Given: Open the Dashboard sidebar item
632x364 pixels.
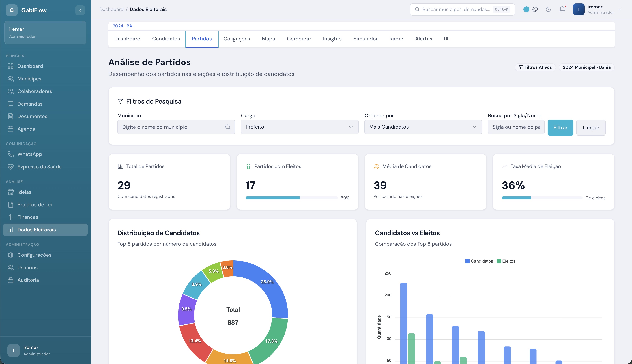Looking at the screenshot, I should [45, 66].
